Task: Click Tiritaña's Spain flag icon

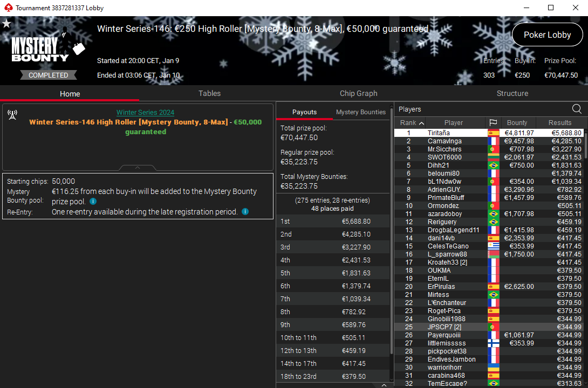Action: click(x=494, y=133)
